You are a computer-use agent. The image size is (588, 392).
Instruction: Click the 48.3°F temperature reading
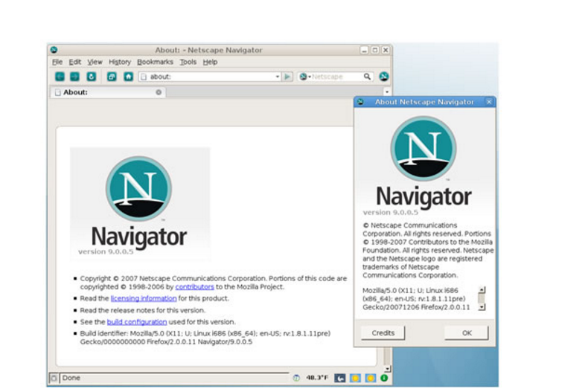click(317, 378)
